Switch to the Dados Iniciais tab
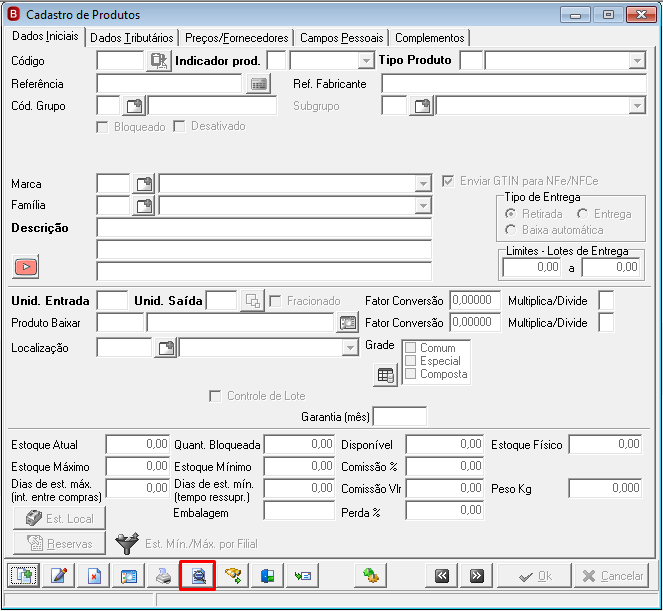 [x=45, y=36]
